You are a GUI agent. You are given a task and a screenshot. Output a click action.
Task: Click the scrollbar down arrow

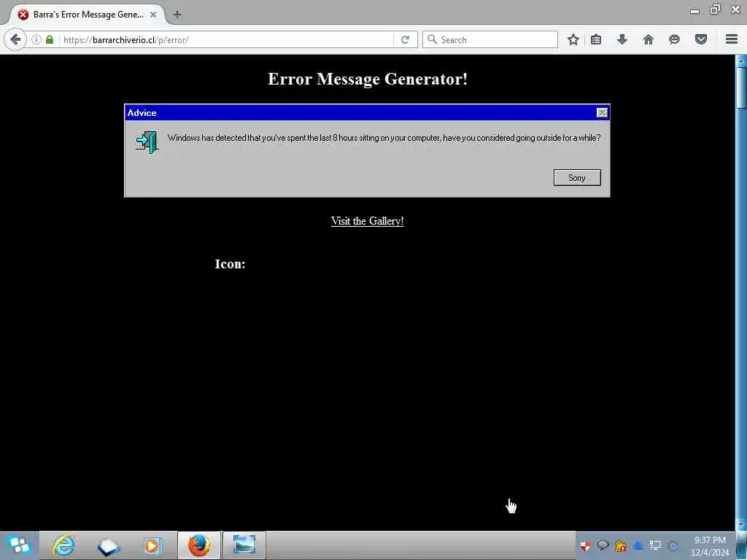pos(741,525)
